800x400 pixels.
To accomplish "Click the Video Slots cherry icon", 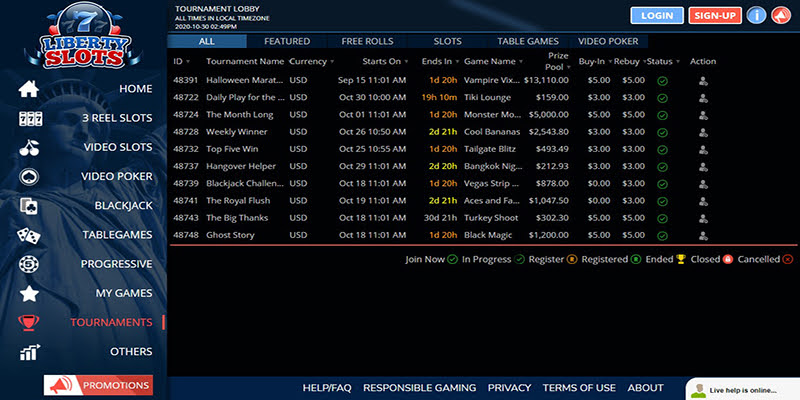I will coord(29,147).
